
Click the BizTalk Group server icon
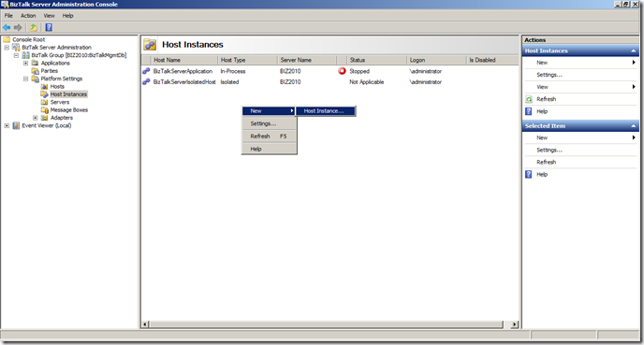(26, 55)
